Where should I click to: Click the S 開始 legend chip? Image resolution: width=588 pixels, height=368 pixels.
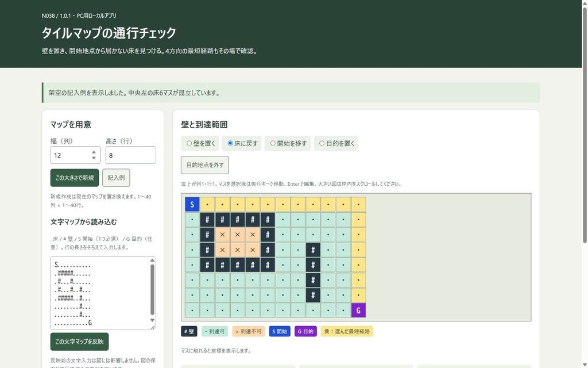[x=280, y=332]
